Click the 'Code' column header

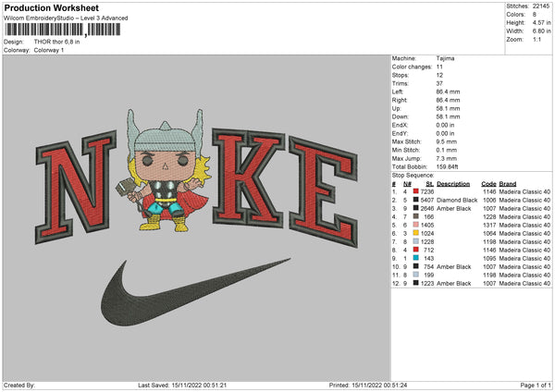pyautogui.click(x=488, y=184)
